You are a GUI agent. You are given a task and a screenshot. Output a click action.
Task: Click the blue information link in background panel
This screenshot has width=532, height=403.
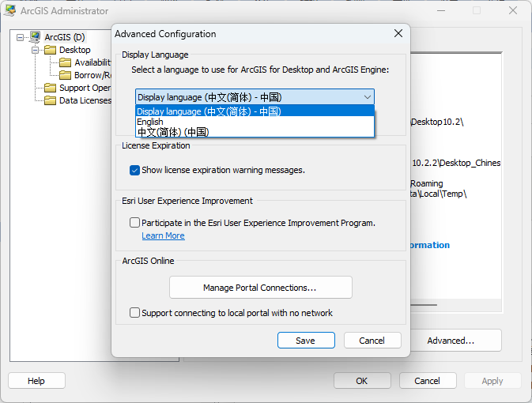pos(430,245)
